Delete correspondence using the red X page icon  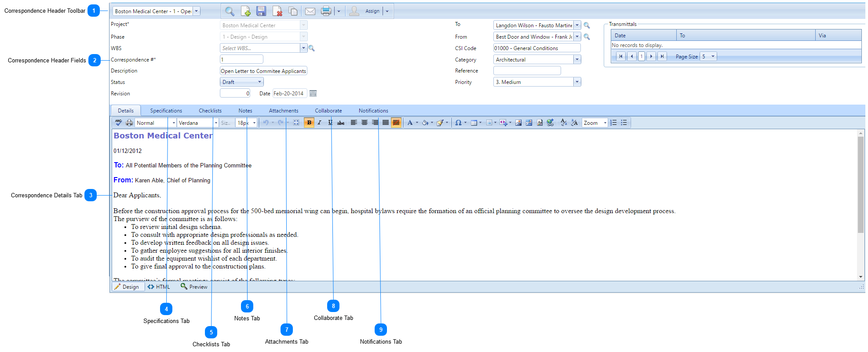click(277, 11)
